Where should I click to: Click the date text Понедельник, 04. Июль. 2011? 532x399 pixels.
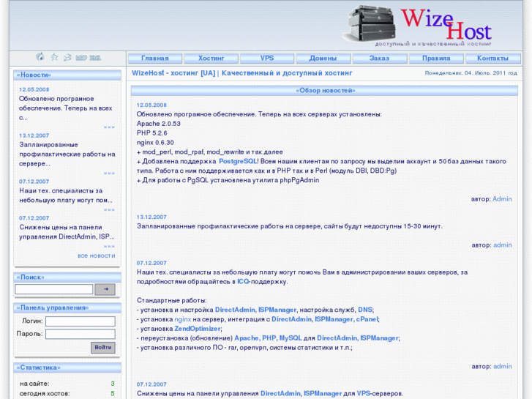pos(471,73)
